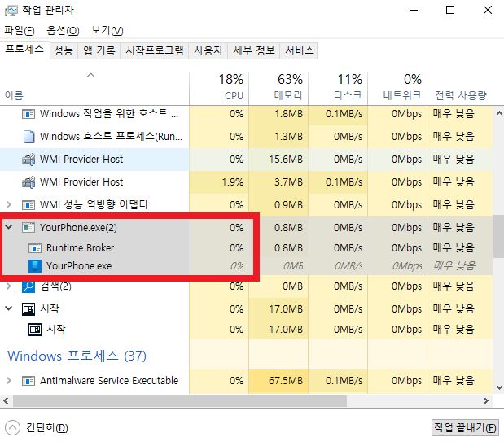Click the Windows 프로세스 (37) group heading
Image resolution: width=504 pixels, height=446 pixels.
click(77, 356)
